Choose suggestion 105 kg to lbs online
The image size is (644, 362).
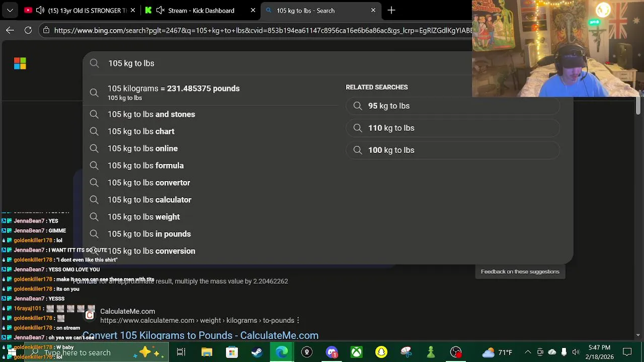(211, 148)
